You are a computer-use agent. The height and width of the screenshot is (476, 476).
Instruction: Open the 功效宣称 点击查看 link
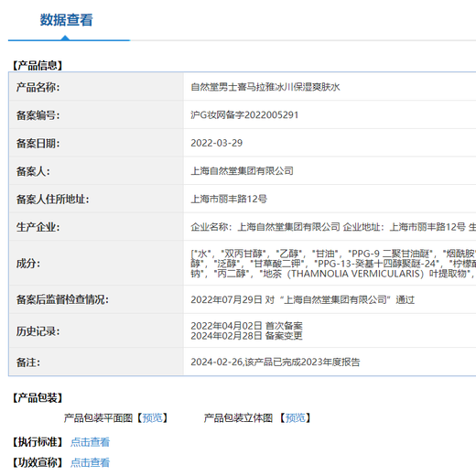(90, 462)
